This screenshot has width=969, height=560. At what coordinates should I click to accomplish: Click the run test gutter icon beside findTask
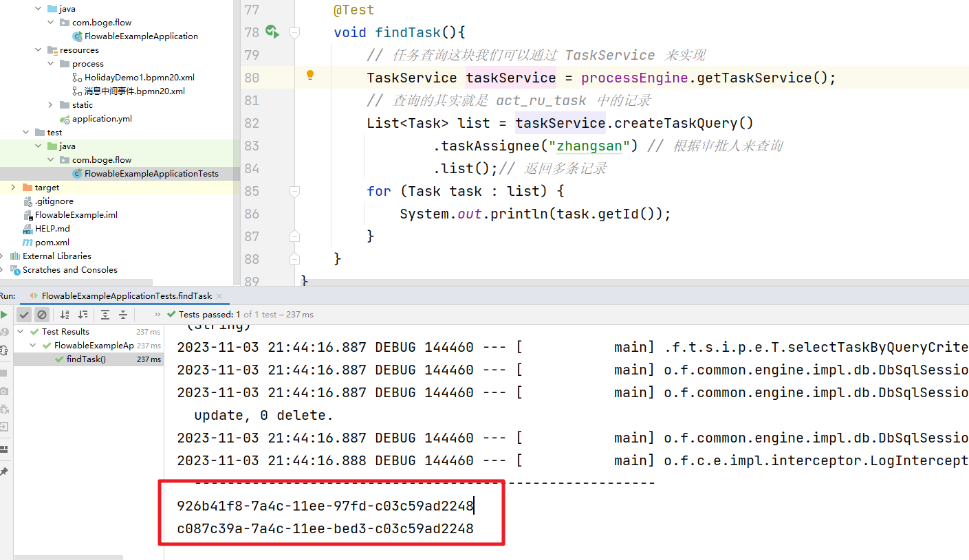point(272,32)
